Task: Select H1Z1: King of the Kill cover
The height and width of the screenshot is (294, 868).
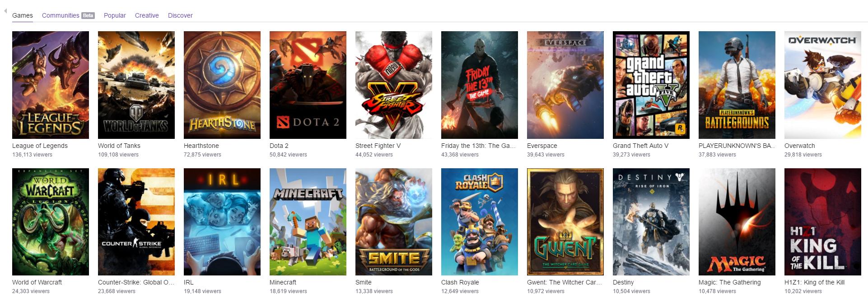Action: coord(823,222)
